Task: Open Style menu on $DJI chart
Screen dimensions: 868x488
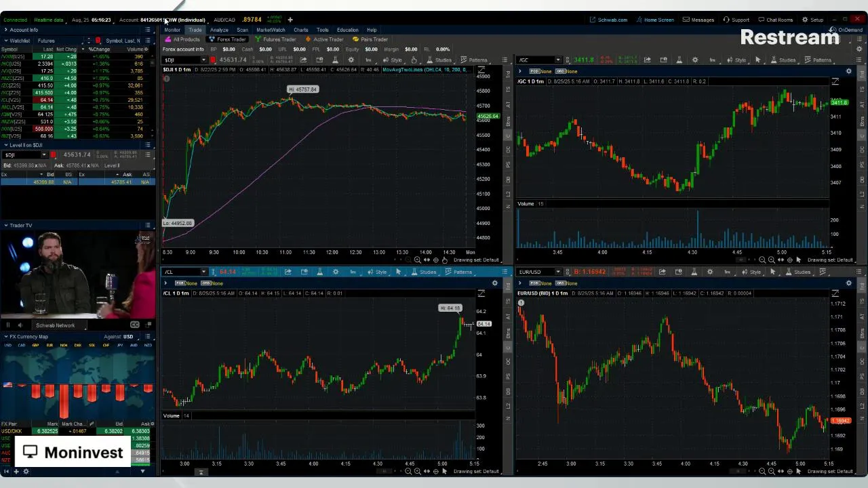Action: pyautogui.click(x=392, y=60)
